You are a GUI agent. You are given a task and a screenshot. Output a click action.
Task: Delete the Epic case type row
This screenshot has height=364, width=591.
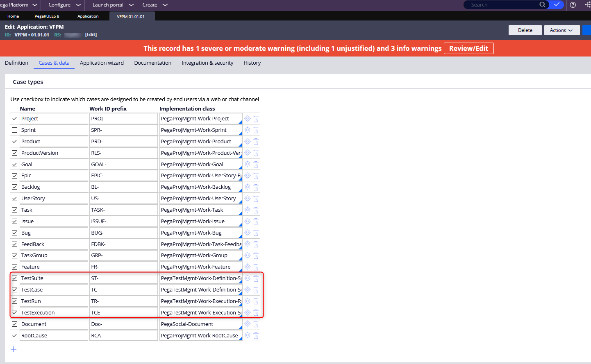256,176
